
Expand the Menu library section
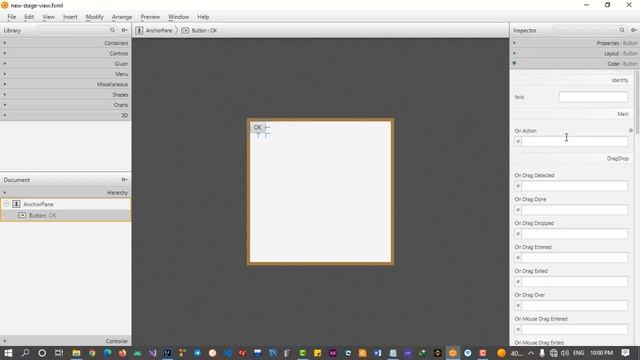(x=66, y=74)
